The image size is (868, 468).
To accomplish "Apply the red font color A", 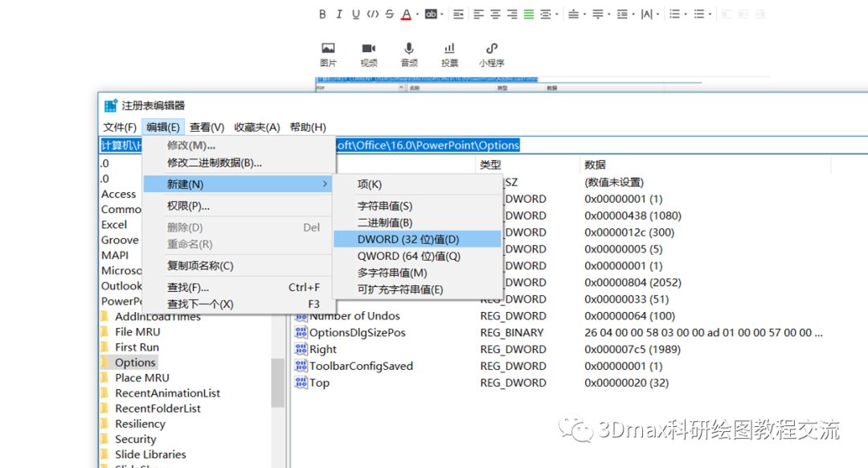I will [407, 14].
